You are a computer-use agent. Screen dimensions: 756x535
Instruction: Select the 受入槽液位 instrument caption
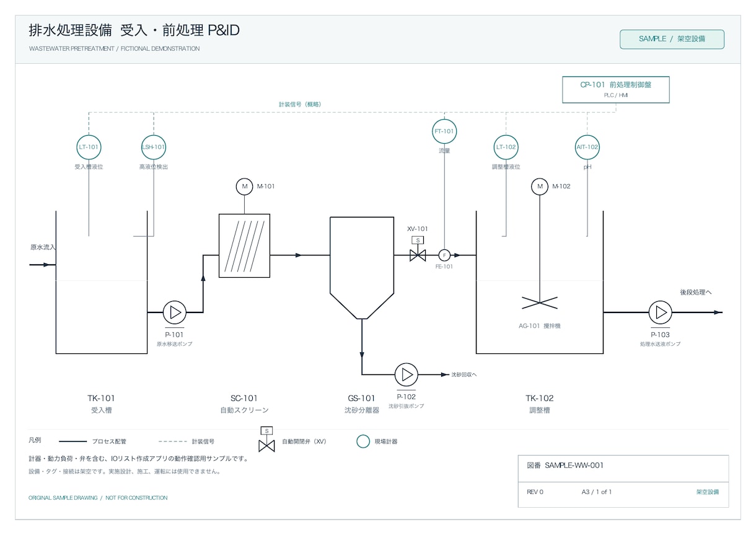point(89,167)
